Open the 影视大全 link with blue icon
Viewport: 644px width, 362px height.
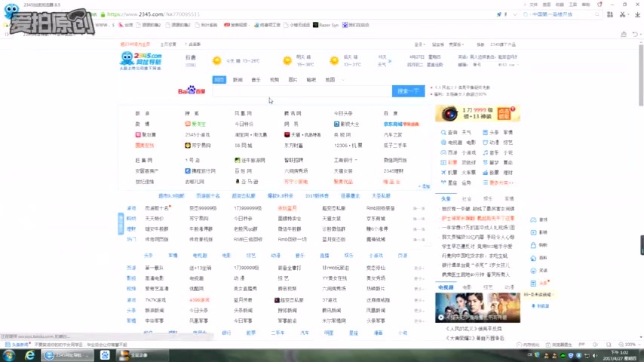tap(347, 124)
